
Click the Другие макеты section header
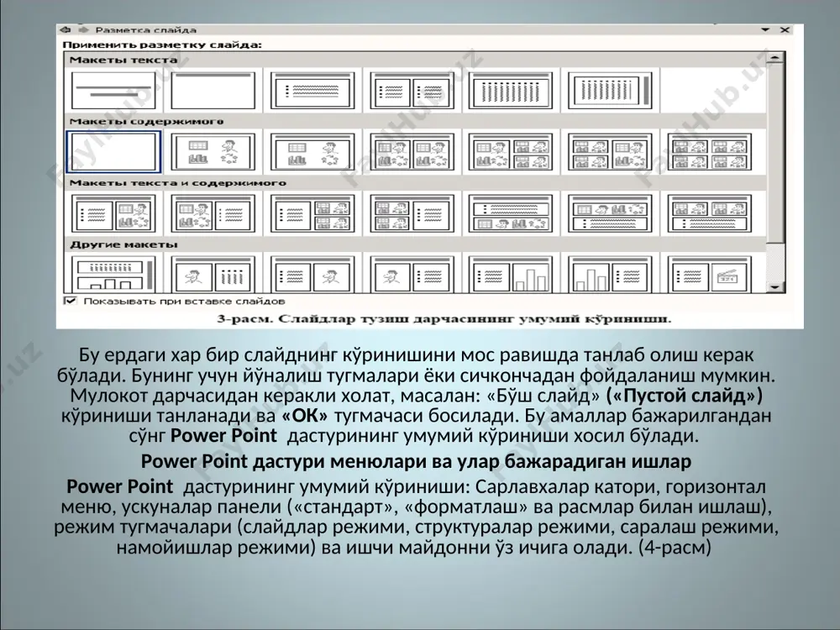click(x=123, y=244)
